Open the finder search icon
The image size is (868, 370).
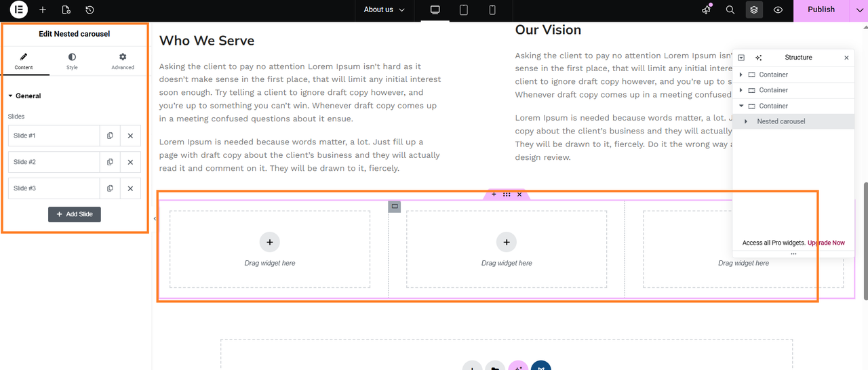point(730,9)
